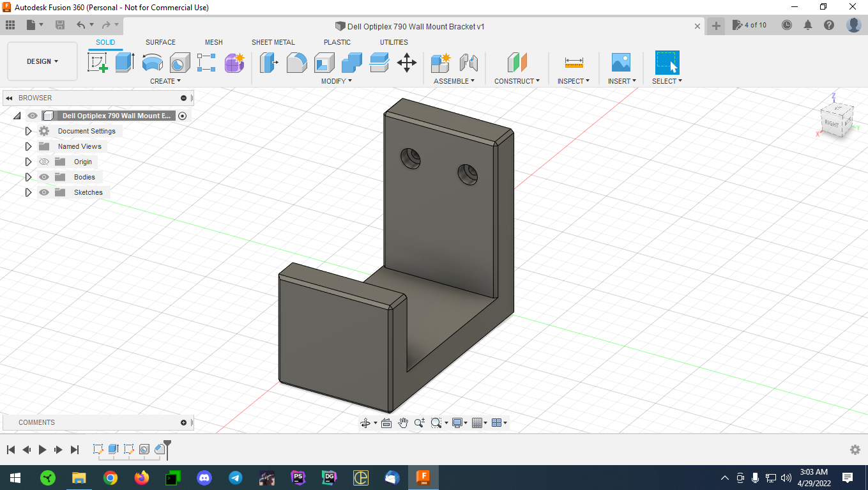Select the Press Pull tool
The width and height of the screenshot is (868, 490).
pos(269,62)
